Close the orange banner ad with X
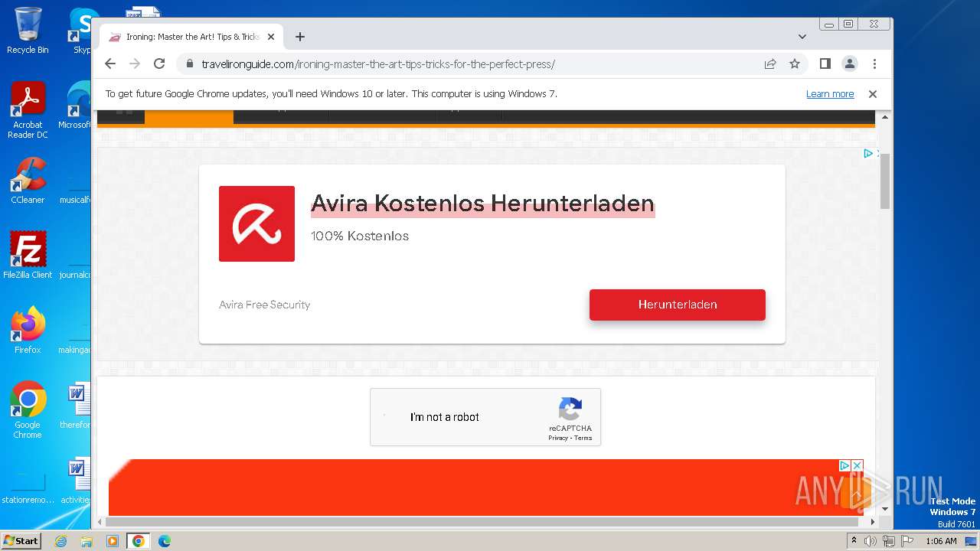Image resolution: width=980 pixels, height=551 pixels. [857, 465]
